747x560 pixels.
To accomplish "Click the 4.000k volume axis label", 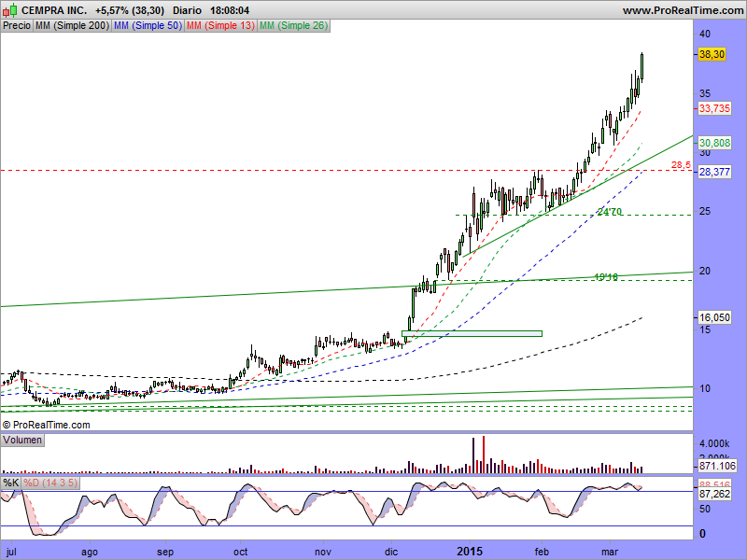I will (x=714, y=444).
